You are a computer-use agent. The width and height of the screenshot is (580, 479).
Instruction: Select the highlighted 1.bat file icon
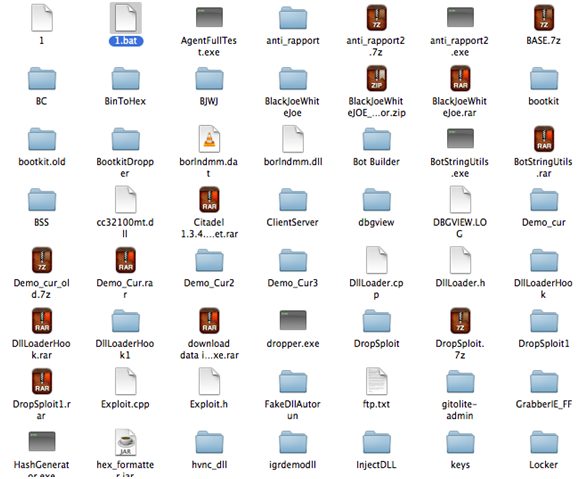(x=126, y=18)
